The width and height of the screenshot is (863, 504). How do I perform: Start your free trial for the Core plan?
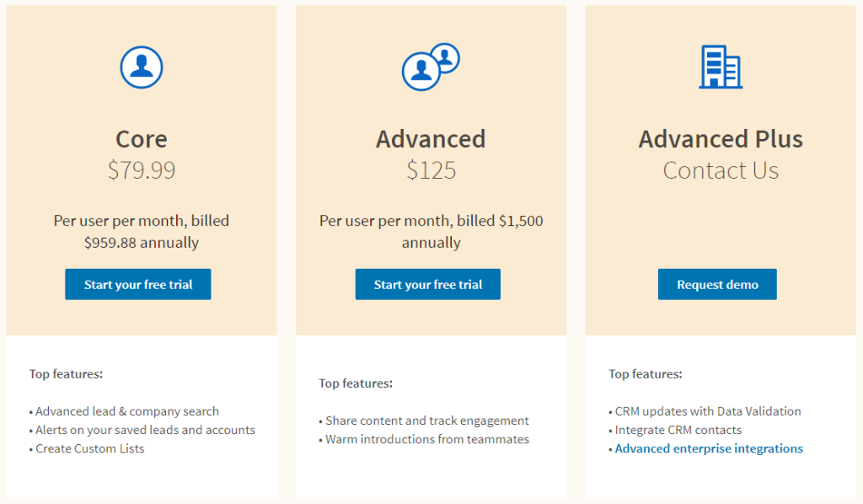[137, 284]
